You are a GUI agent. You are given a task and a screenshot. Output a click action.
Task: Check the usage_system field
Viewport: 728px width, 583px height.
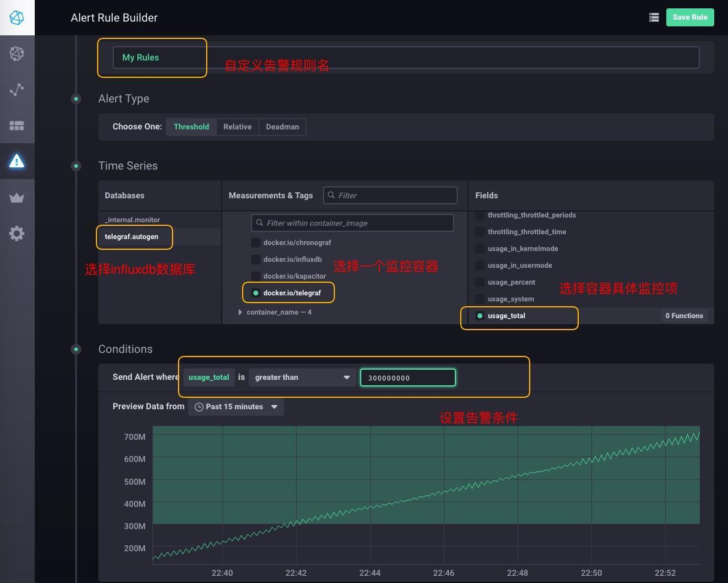pos(480,299)
